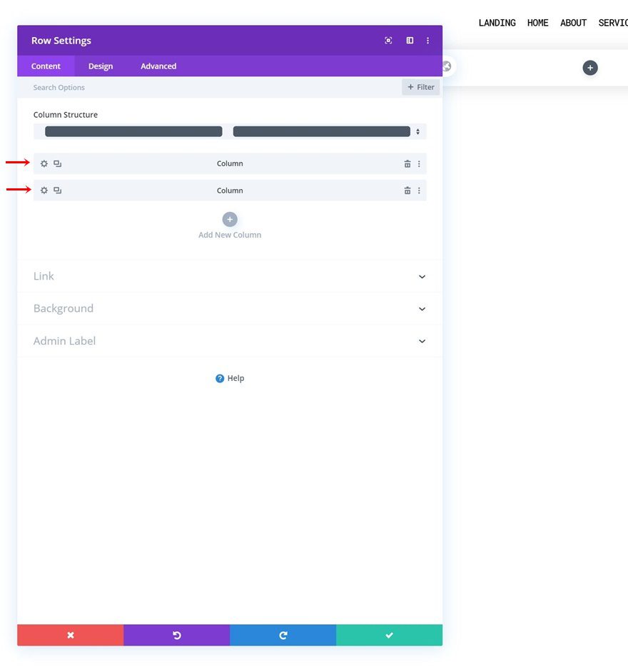Open gear settings on second Column
The width and height of the screenshot is (628, 672).
pos(44,190)
